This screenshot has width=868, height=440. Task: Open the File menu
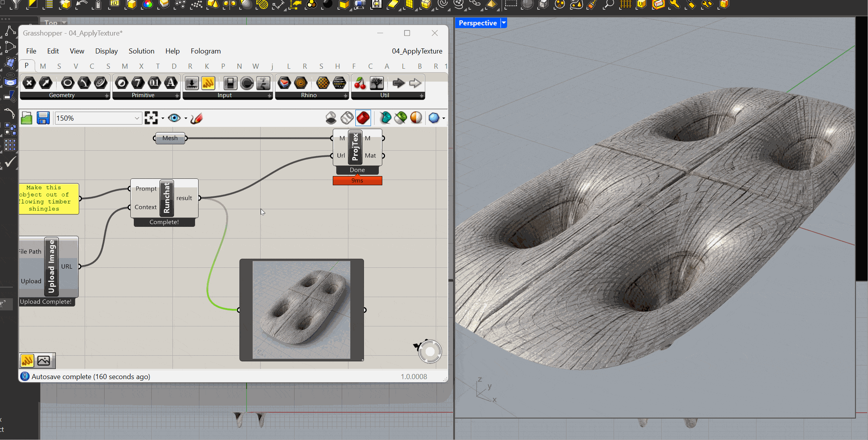coord(31,51)
